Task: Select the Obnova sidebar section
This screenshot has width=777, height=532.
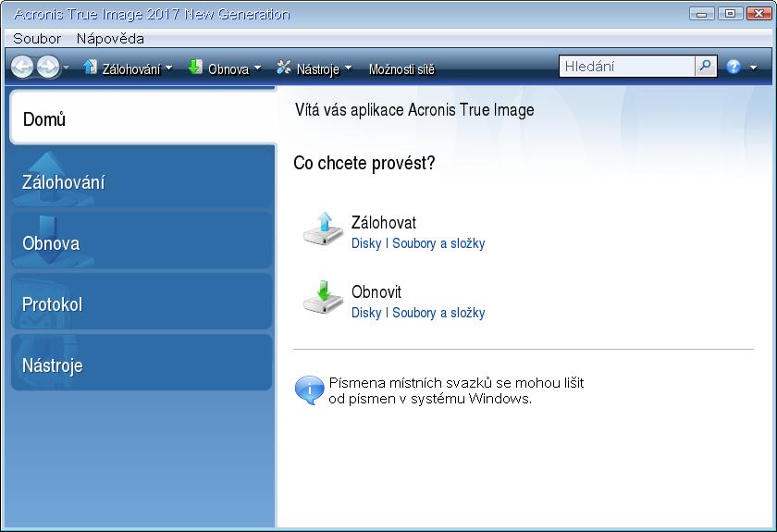Action: pyautogui.click(x=142, y=241)
